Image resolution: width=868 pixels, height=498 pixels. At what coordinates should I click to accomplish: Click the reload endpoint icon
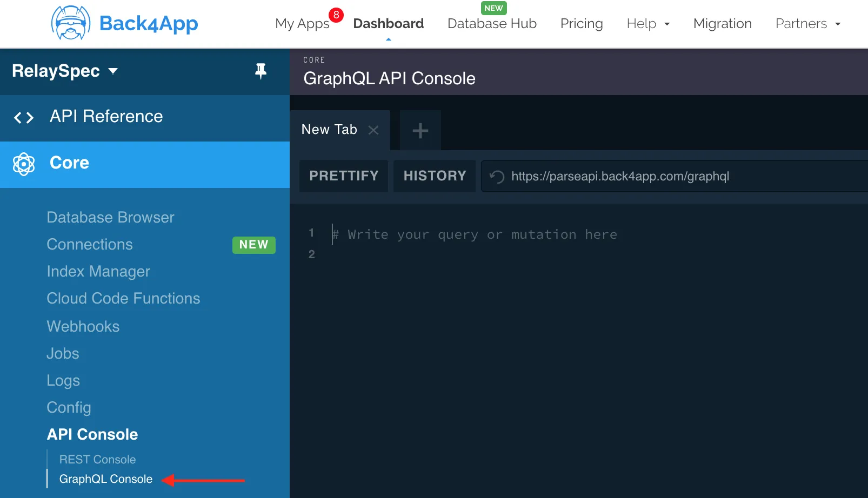497,177
